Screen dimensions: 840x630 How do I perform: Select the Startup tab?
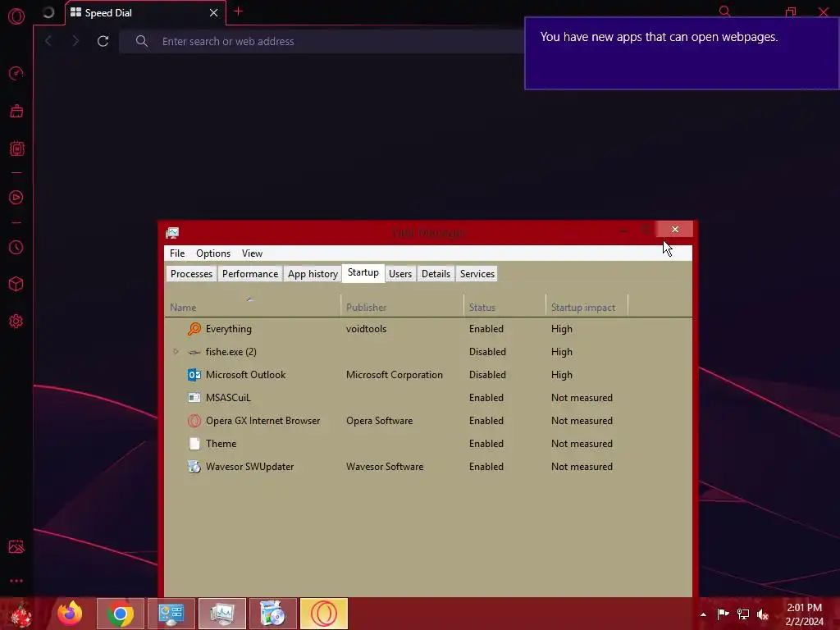pos(363,272)
